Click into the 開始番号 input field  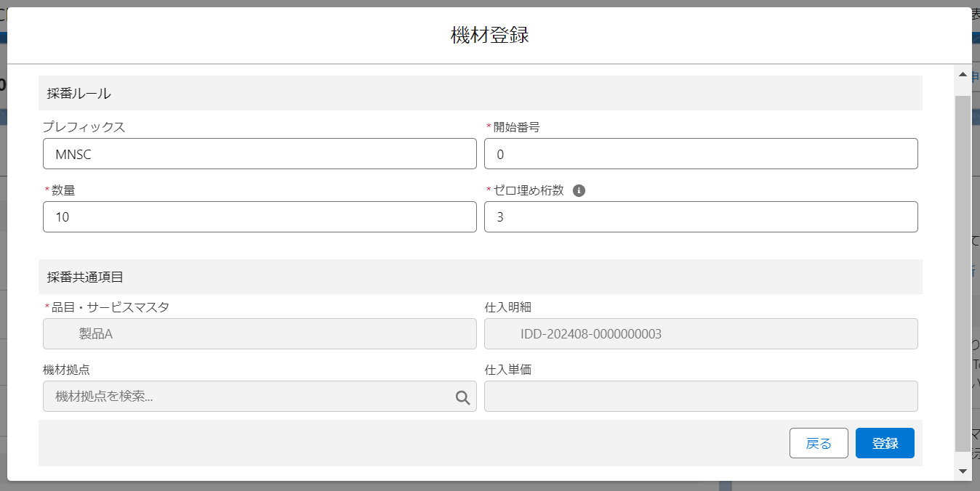tap(701, 154)
